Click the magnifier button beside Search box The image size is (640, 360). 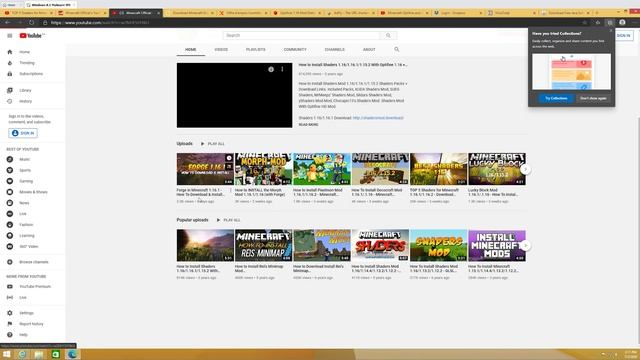coord(388,36)
